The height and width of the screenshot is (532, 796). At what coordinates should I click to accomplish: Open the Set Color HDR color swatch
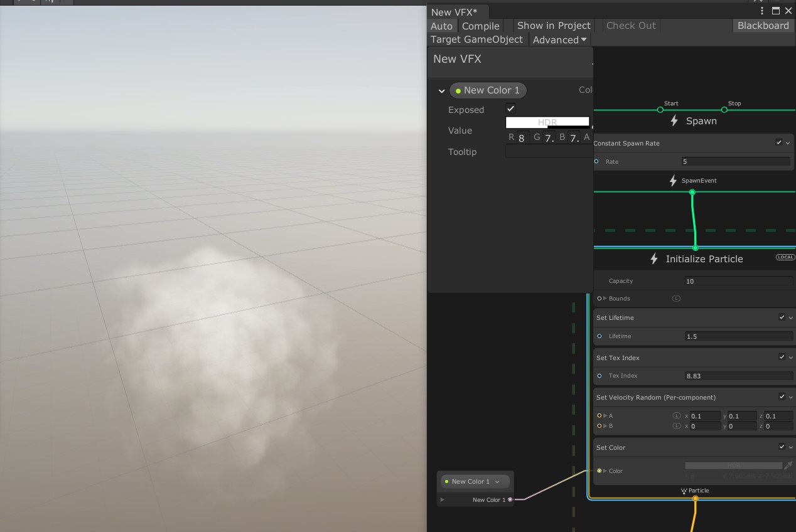(x=733, y=465)
